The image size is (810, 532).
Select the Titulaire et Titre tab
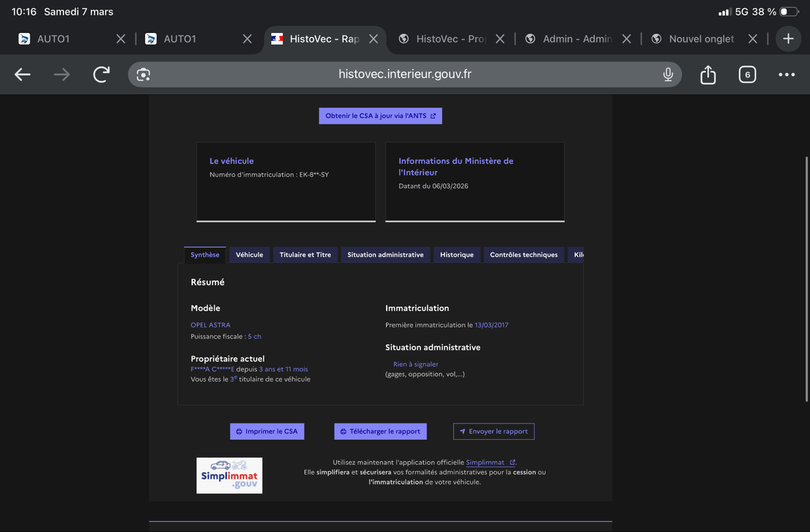(x=305, y=255)
